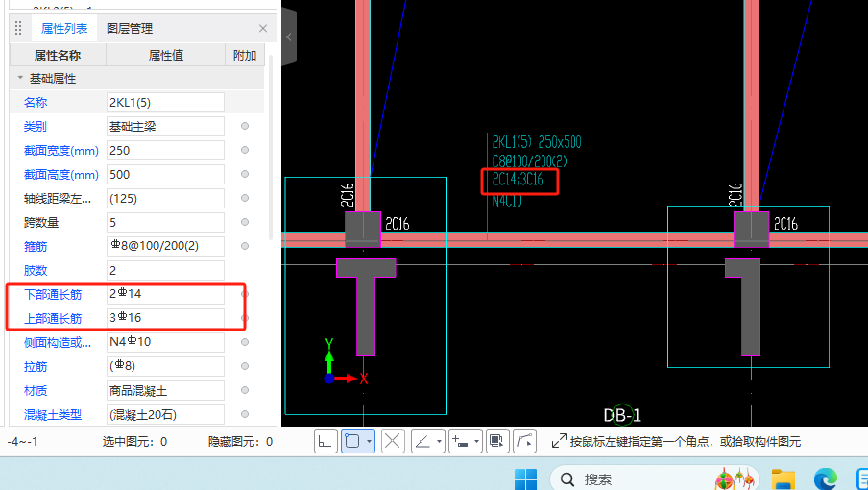Click the 隐藏图元: 0 status entry
This screenshot has width=868, height=490.
pyautogui.click(x=240, y=441)
